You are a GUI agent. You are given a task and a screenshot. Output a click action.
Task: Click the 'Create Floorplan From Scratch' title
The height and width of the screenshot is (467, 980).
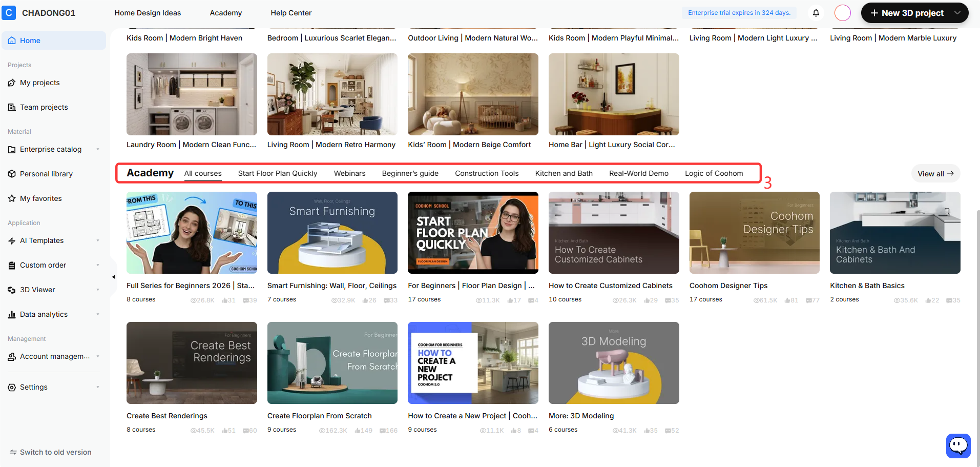[x=320, y=416]
